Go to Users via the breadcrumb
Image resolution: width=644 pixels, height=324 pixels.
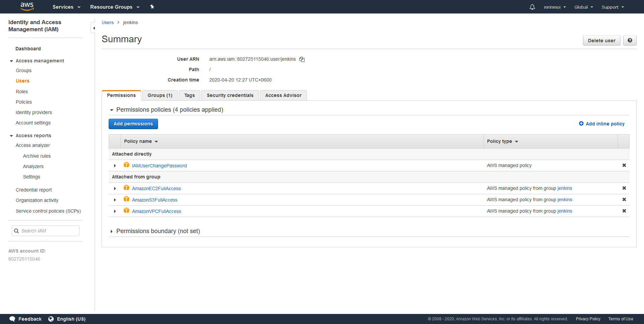108,22
